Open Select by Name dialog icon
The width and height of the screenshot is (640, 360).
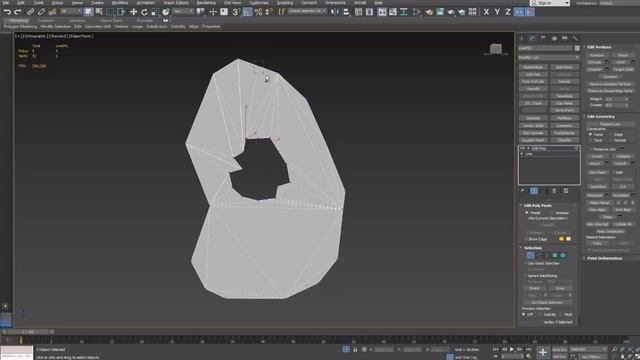tap(99, 12)
